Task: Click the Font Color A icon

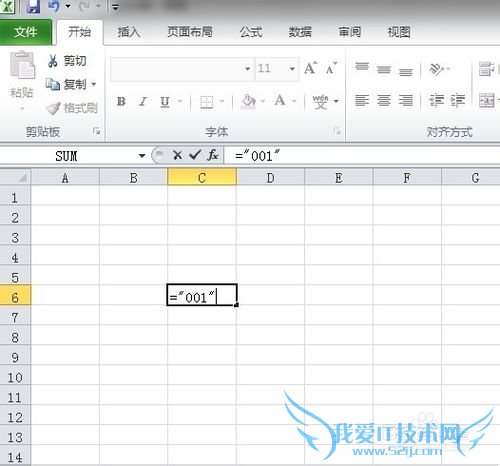Action: (x=280, y=100)
